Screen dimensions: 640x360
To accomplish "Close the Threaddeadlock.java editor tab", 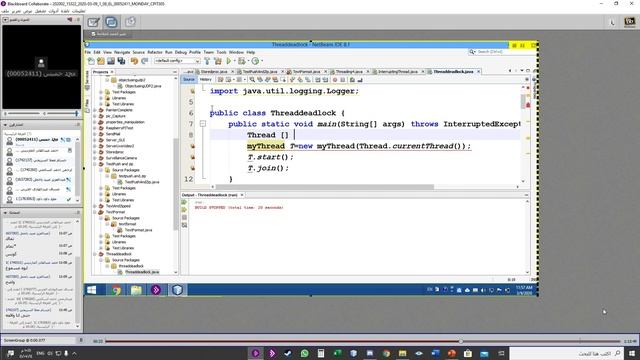I will tap(478, 72).
